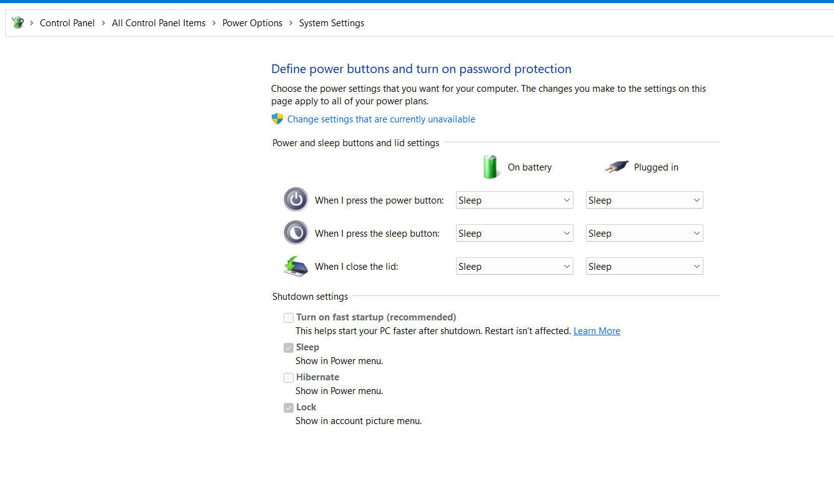Click the green battery icon

coord(491,167)
